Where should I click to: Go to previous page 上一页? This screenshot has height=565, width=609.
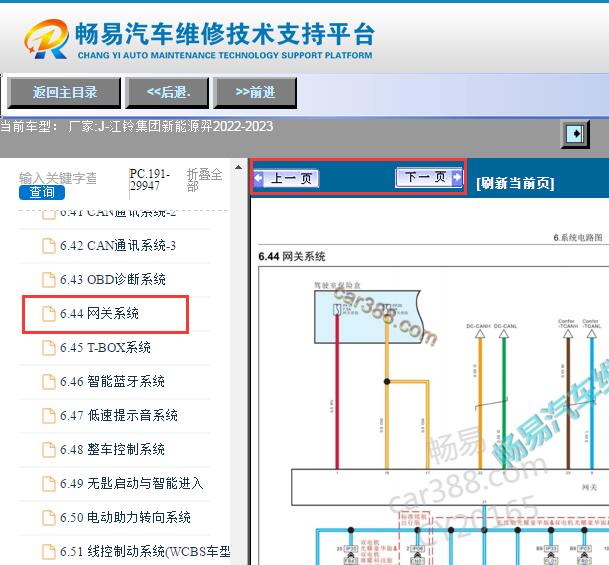click(287, 179)
